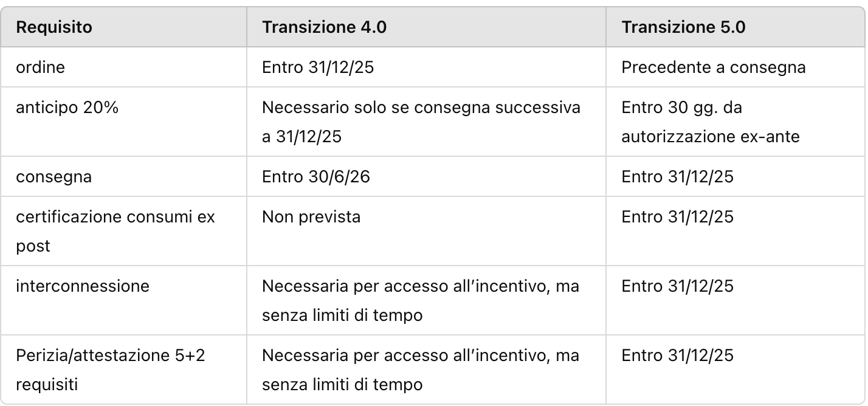
Task: Click Transizione 4.0 cell in ordine row
Action: coord(317,67)
